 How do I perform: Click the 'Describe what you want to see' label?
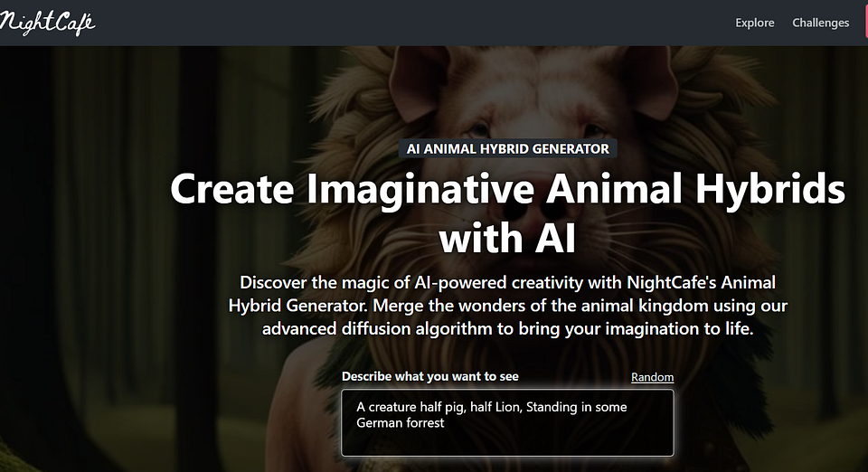click(x=430, y=376)
